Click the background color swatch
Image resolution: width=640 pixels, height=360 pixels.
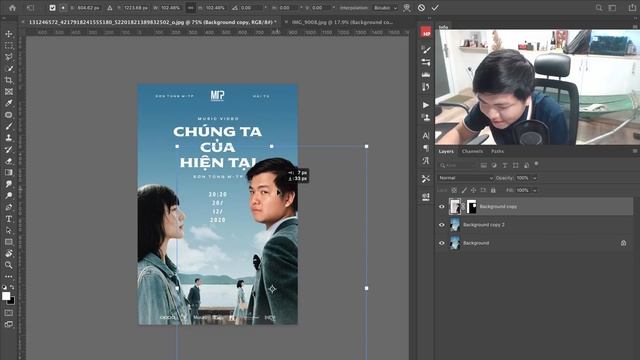(11, 301)
